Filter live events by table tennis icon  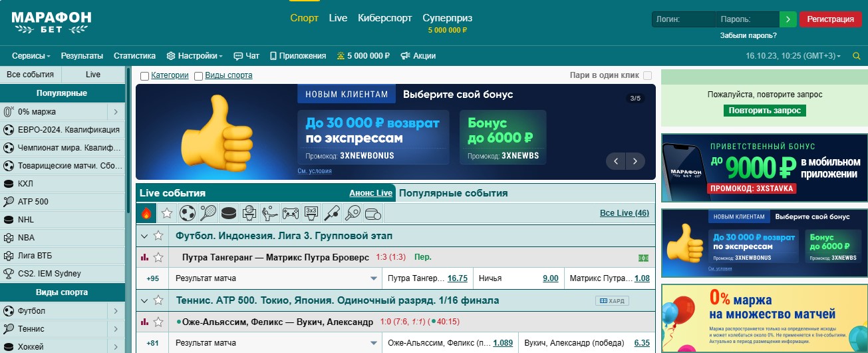pyautogui.click(x=353, y=213)
